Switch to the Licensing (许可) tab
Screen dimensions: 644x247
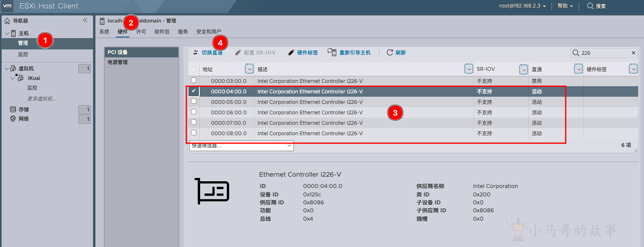click(141, 32)
